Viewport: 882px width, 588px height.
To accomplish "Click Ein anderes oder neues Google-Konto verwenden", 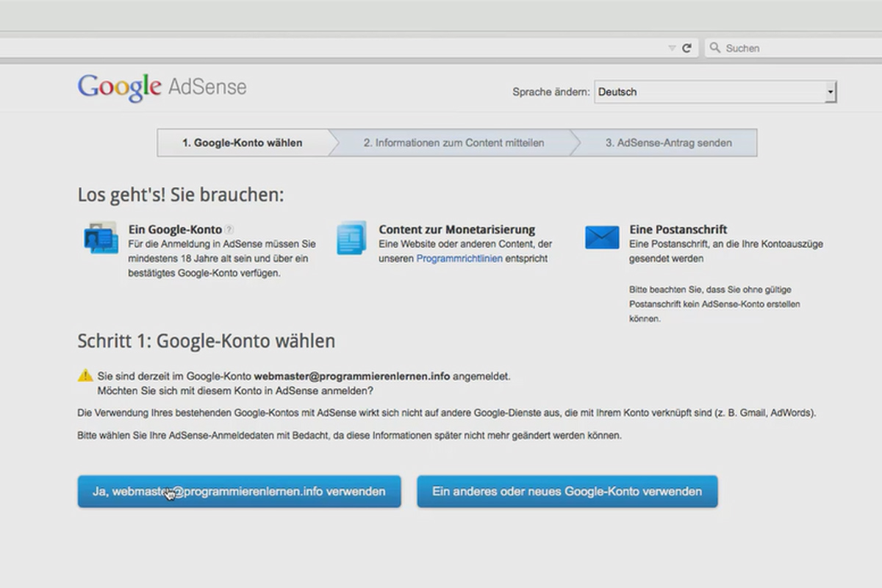I will click(x=567, y=492).
